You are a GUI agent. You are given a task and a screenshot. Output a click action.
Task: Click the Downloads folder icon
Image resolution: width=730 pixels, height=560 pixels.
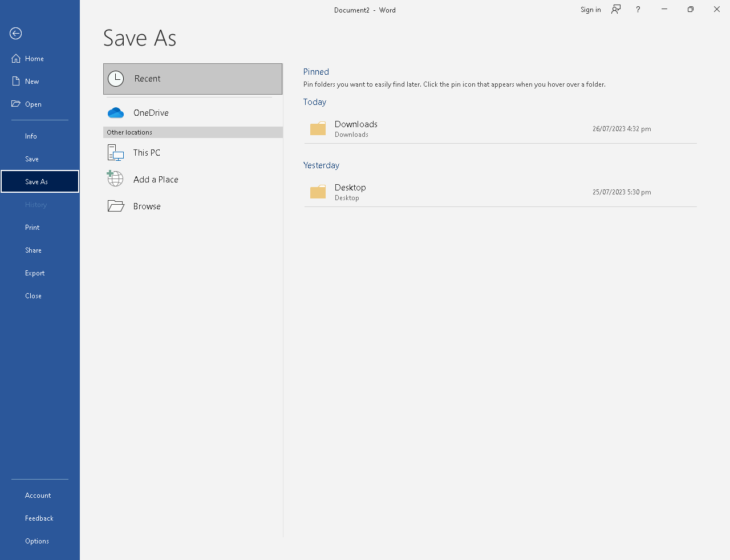318,128
